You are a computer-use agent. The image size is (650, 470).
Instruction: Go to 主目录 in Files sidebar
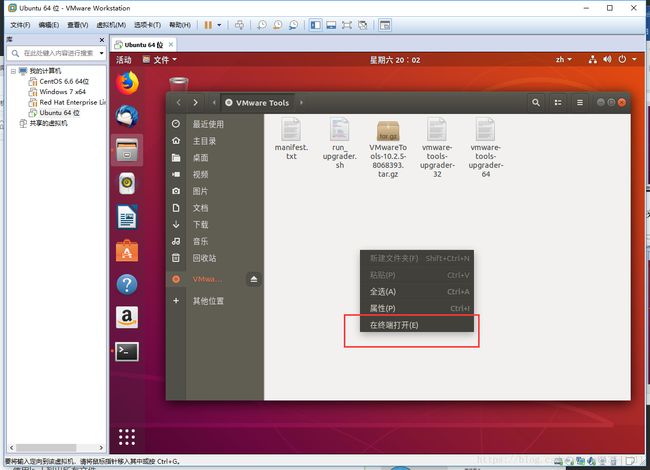coord(216,141)
